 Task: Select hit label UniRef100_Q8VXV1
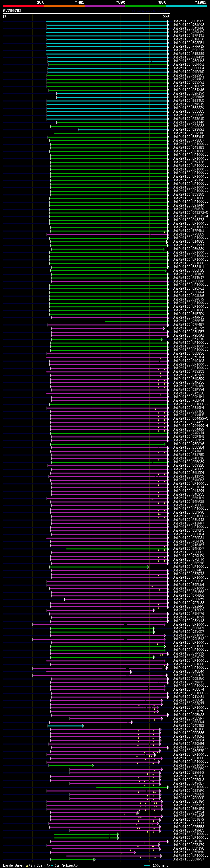pyautogui.click(x=188, y=82)
